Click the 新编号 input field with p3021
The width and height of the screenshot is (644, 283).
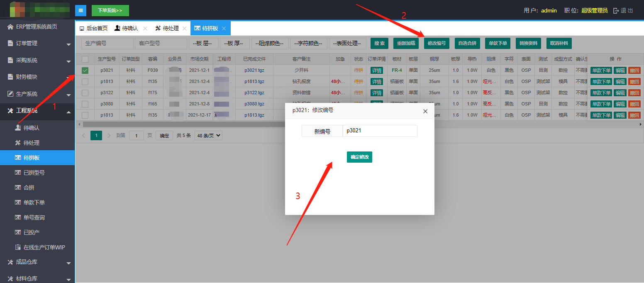coord(380,131)
